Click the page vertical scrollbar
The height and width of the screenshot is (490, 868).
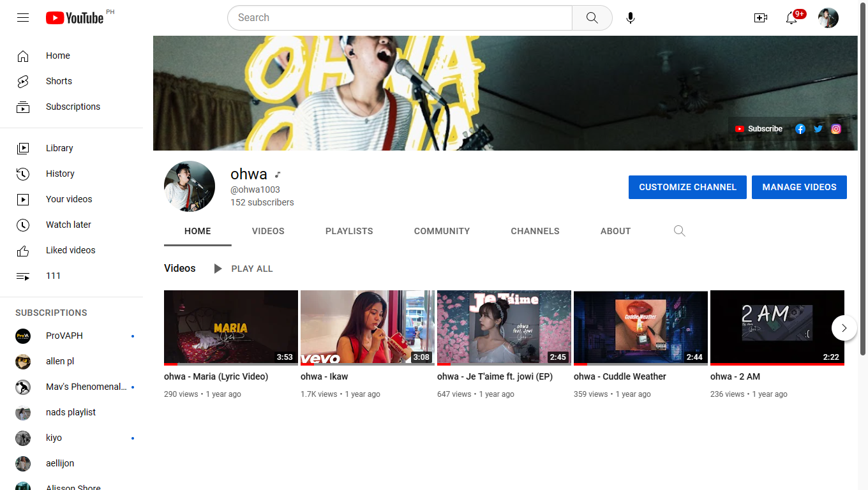(863, 179)
